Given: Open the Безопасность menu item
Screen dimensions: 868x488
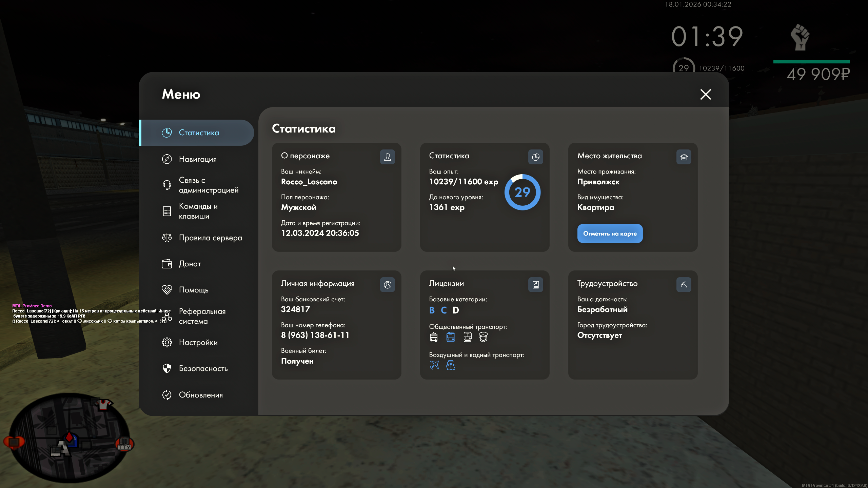Looking at the screenshot, I should 203,368.
